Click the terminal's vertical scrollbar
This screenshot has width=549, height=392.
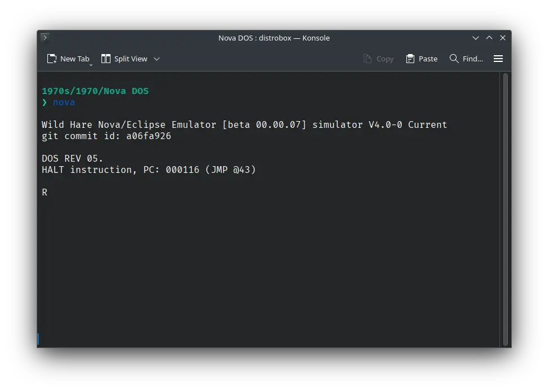(x=506, y=208)
